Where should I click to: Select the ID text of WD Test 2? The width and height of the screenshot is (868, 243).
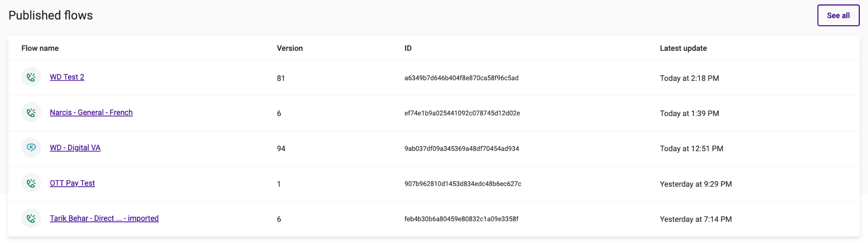[462, 78]
